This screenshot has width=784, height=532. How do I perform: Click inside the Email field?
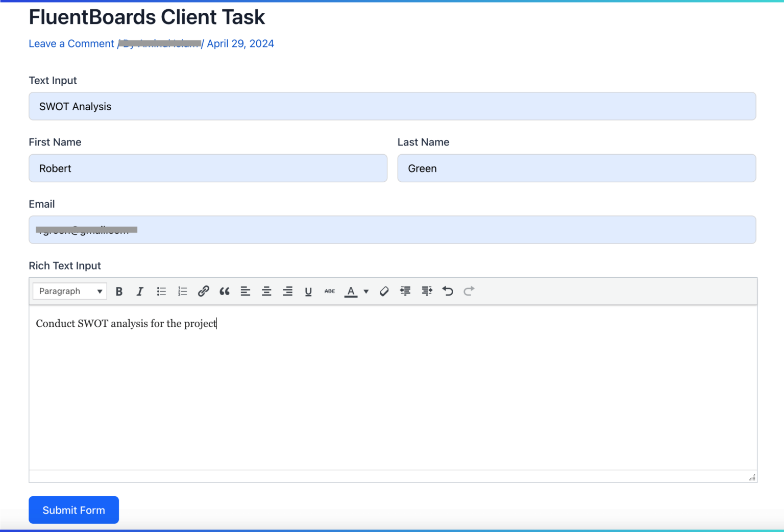pyautogui.click(x=392, y=230)
